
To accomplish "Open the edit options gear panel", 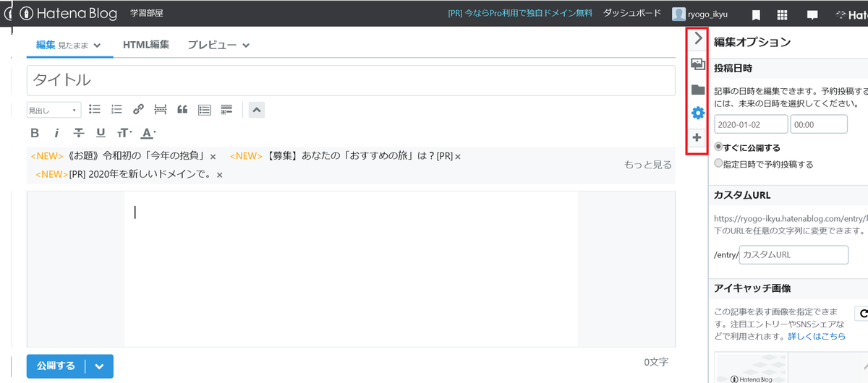I will (x=698, y=113).
